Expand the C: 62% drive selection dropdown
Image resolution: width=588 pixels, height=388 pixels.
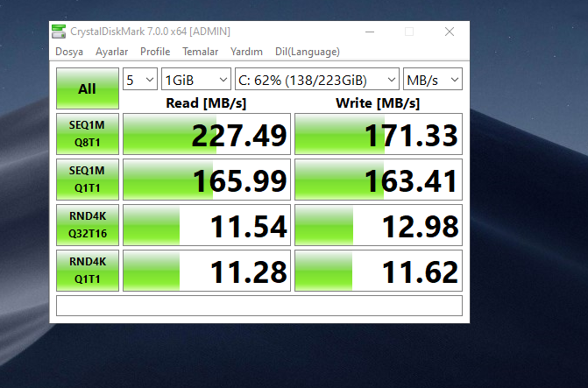(317, 79)
